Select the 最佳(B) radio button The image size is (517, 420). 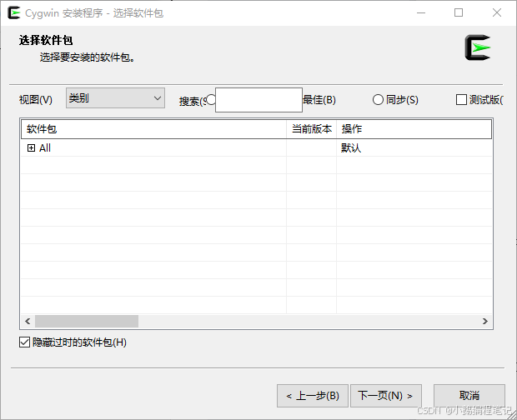point(211,99)
